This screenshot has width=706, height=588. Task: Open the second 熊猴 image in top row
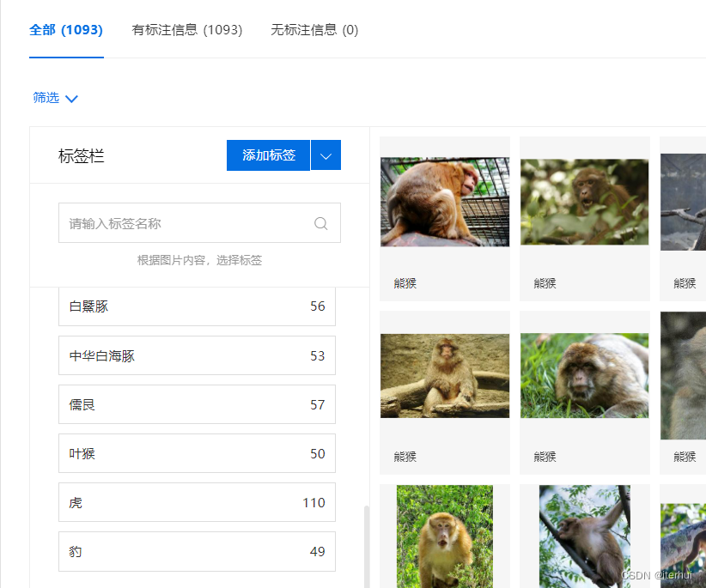click(x=584, y=200)
